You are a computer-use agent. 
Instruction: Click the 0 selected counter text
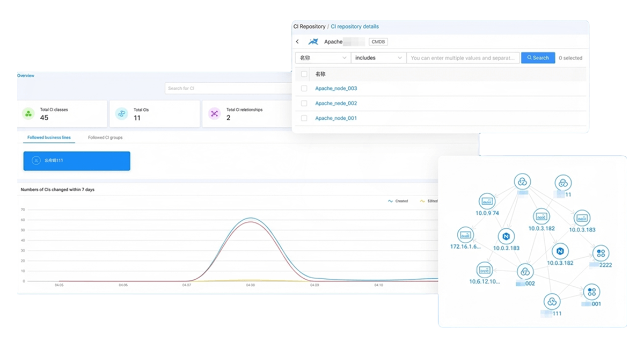[x=570, y=58]
